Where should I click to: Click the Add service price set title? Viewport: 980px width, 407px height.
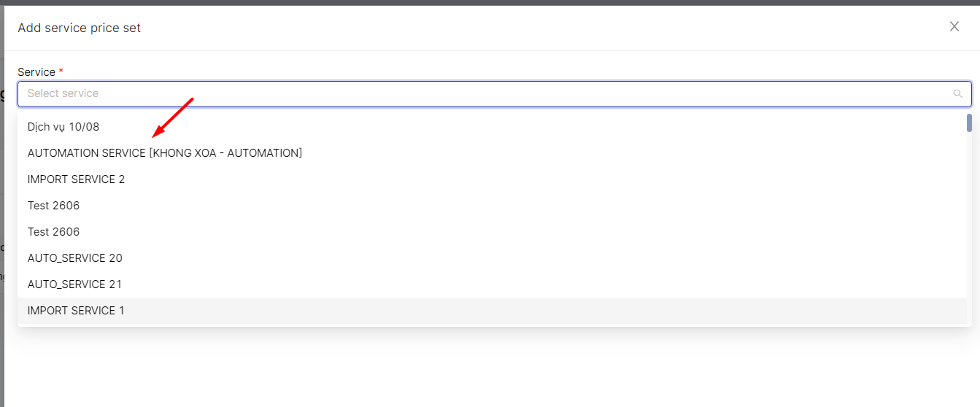click(79, 28)
